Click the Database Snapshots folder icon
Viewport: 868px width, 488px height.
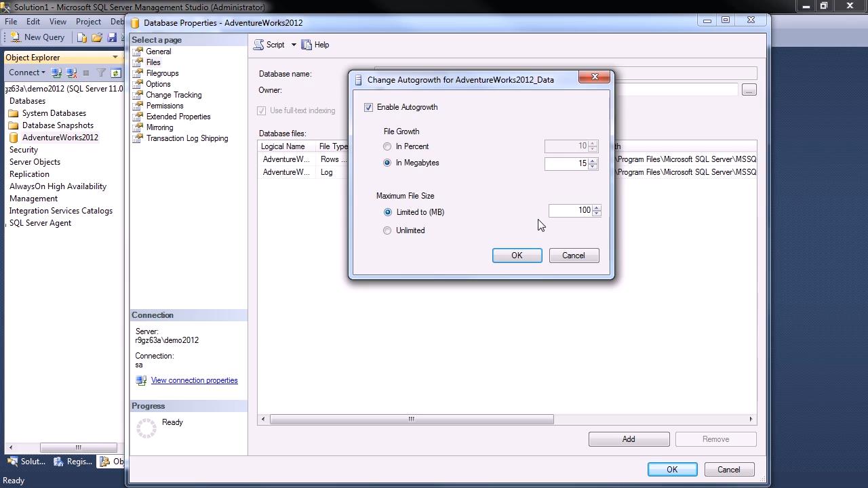tap(13, 125)
